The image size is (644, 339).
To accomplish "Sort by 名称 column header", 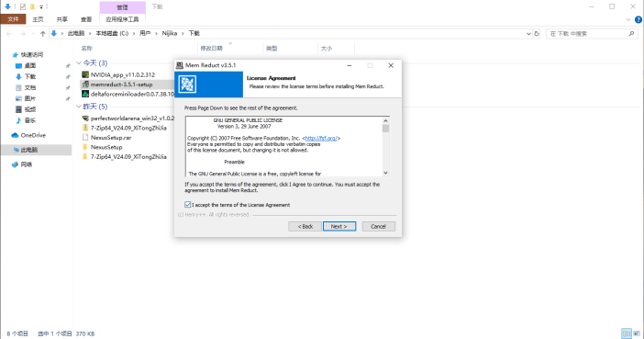I will 86,48.
